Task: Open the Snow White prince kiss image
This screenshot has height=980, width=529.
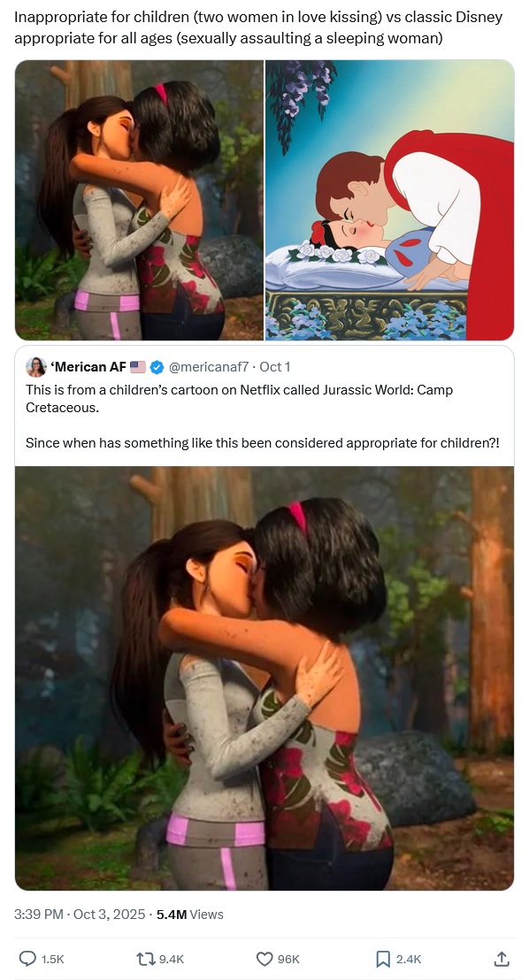Action: pyautogui.click(x=389, y=200)
